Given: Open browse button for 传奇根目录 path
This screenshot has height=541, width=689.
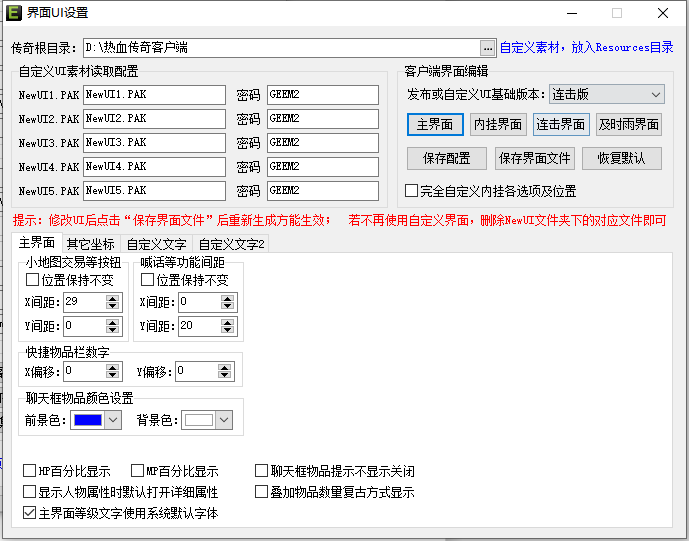Looking at the screenshot, I should point(487,48).
